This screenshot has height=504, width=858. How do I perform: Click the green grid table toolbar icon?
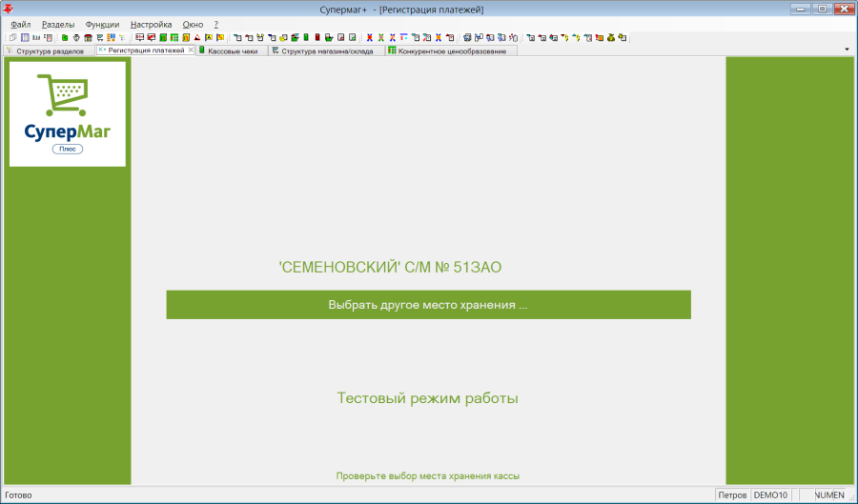coord(174,38)
